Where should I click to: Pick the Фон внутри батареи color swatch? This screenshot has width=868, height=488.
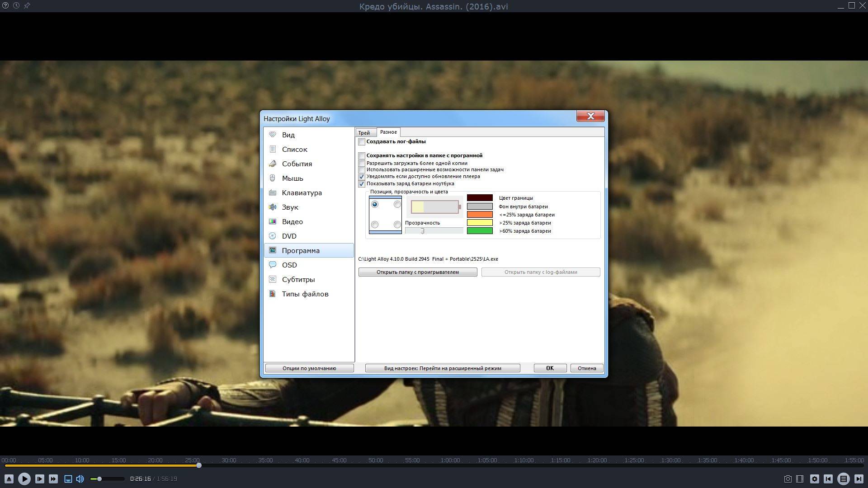click(480, 206)
